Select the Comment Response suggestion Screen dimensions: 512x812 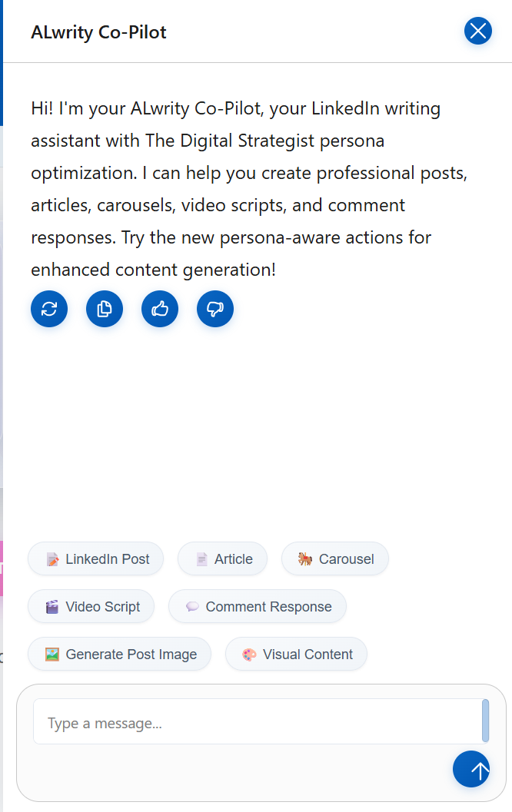tap(268, 607)
